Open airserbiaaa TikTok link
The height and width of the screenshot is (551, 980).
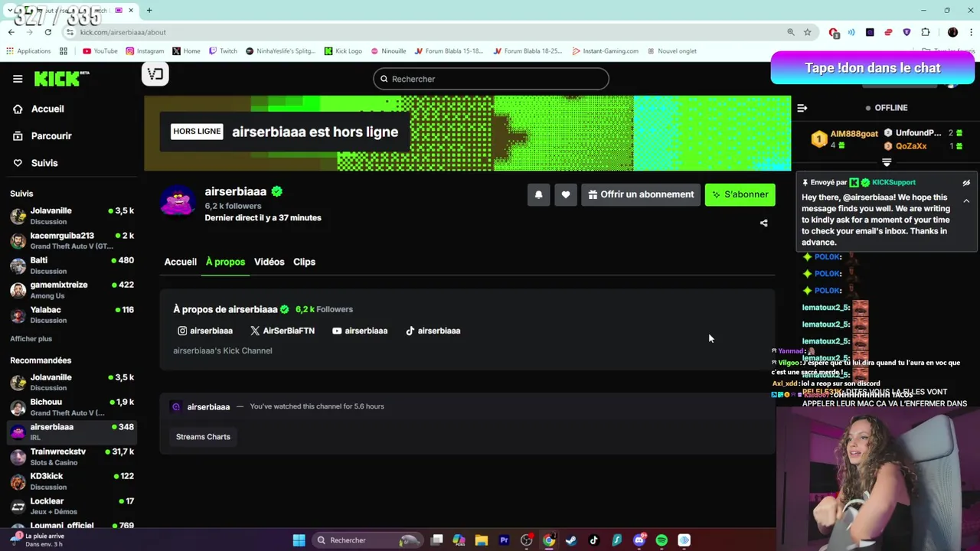tap(433, 331)
